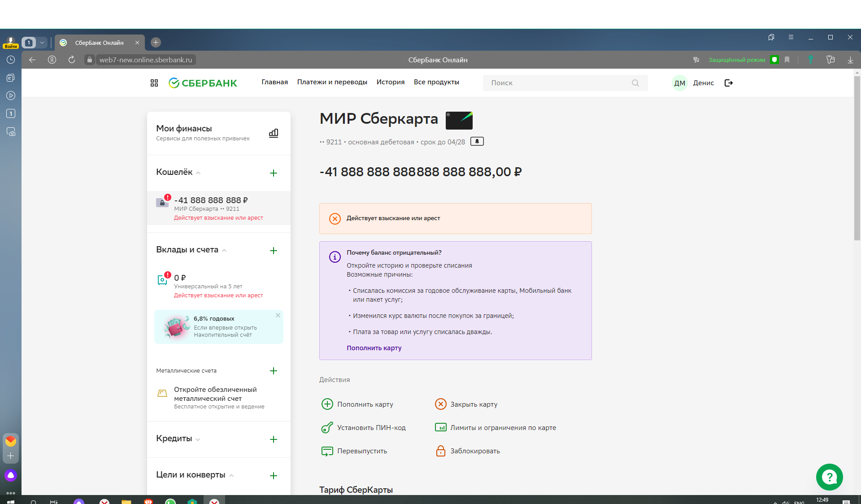Dismiss the 6,8% годовых promo banner
This screenshot has width=861, height=504.
tap(278, 315)
